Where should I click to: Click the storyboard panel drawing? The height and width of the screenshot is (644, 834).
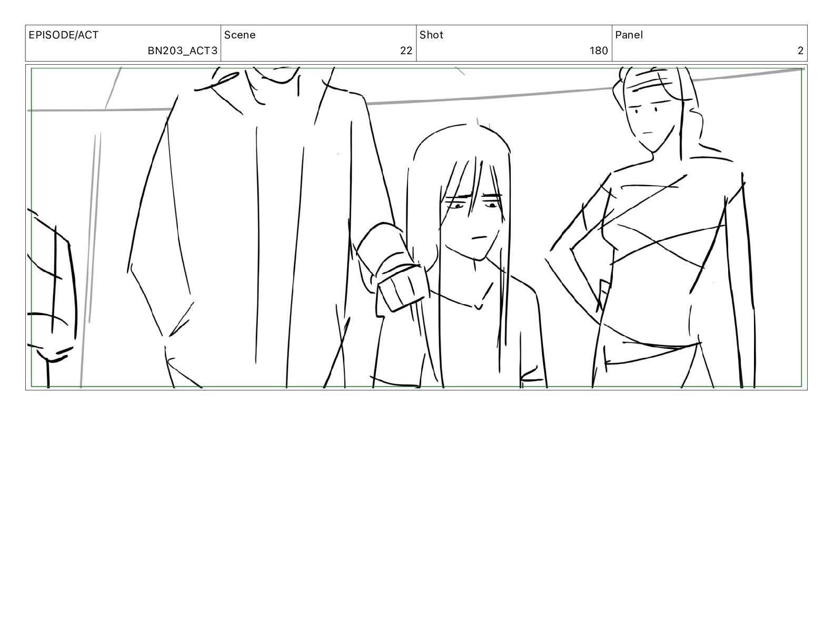pyautogui.click(x=416, y=227)
